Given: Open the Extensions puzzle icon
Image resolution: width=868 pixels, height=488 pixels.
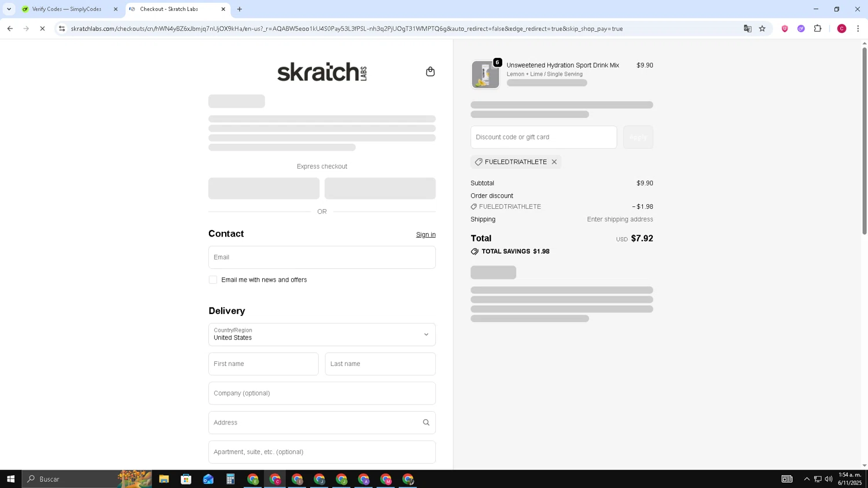Looking at the screenshot, I should click(x=818, y=28).
